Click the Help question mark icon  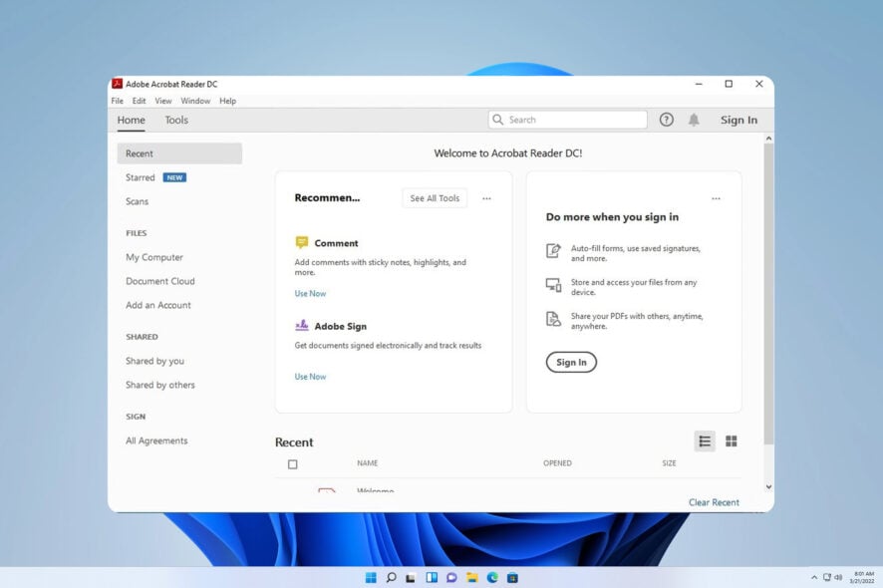[667, 119]
